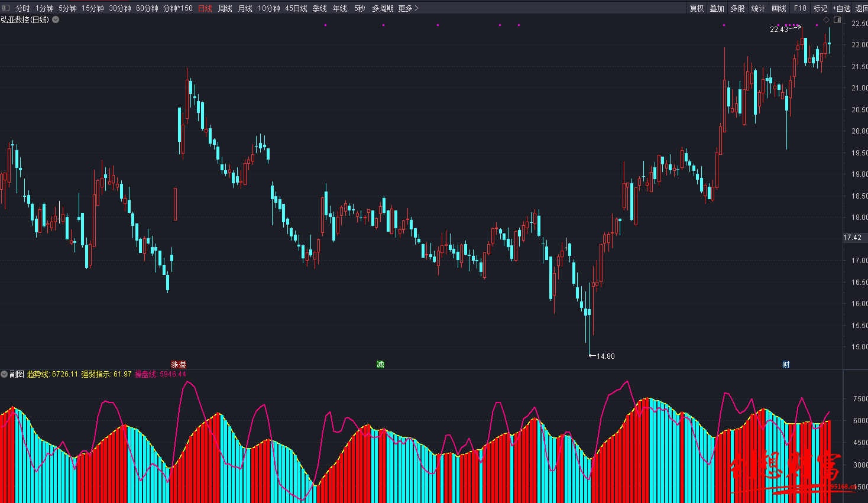Click the panel layout icon before 分时
The image size is (868, 503).
point(7,8)
